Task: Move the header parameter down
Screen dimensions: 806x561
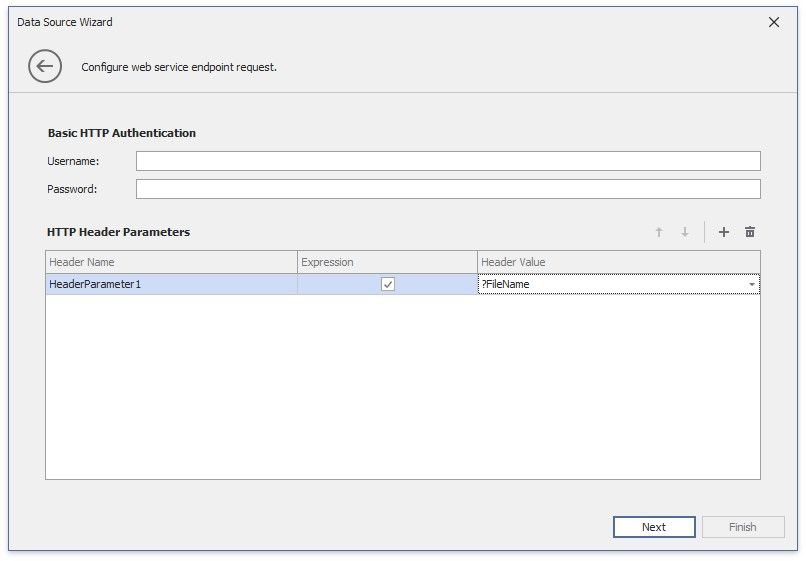Action: tap(685, 232)
